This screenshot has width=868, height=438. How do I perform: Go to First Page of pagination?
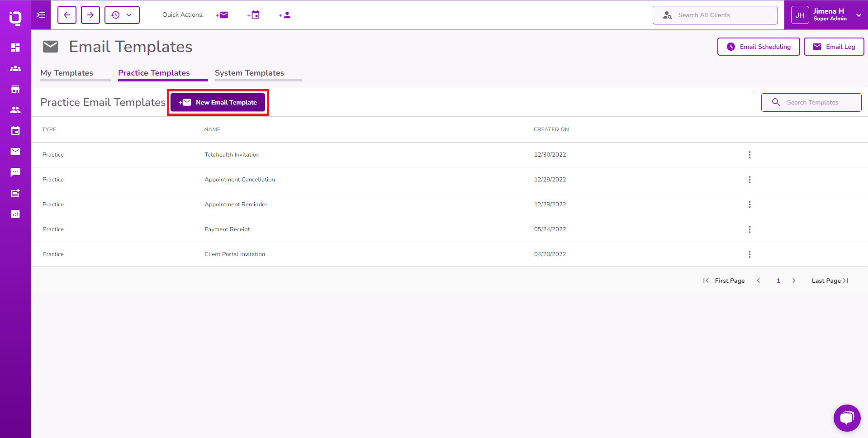click(x=724, y=281)
